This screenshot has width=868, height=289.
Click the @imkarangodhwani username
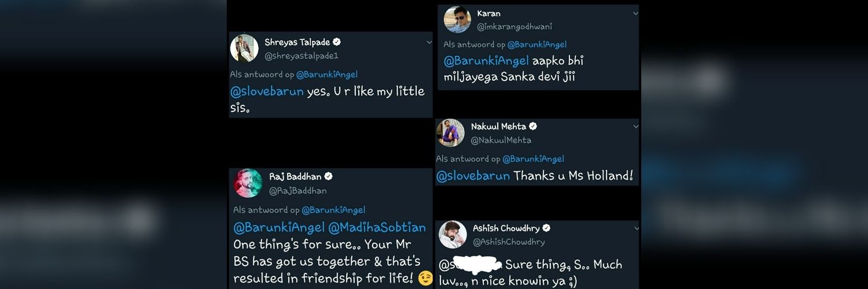[514, 27]
